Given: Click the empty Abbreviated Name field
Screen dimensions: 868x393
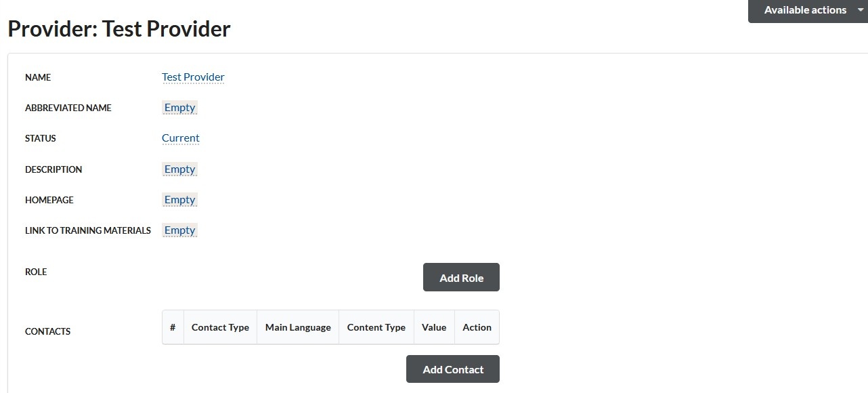Looking at the screenshot, I should coord(179,108).
